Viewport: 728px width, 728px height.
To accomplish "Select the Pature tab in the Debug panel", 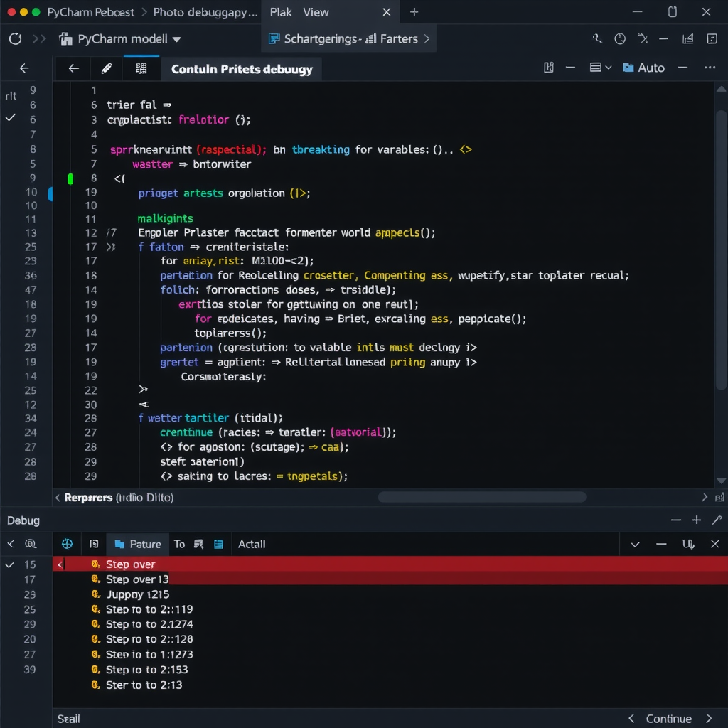I will (x=137, y=543).
